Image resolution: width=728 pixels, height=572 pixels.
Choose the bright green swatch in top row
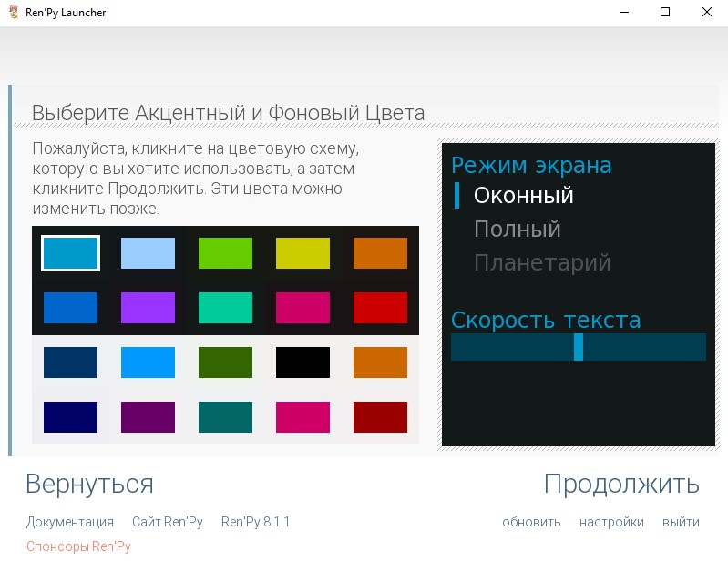(x=225, y=252)
